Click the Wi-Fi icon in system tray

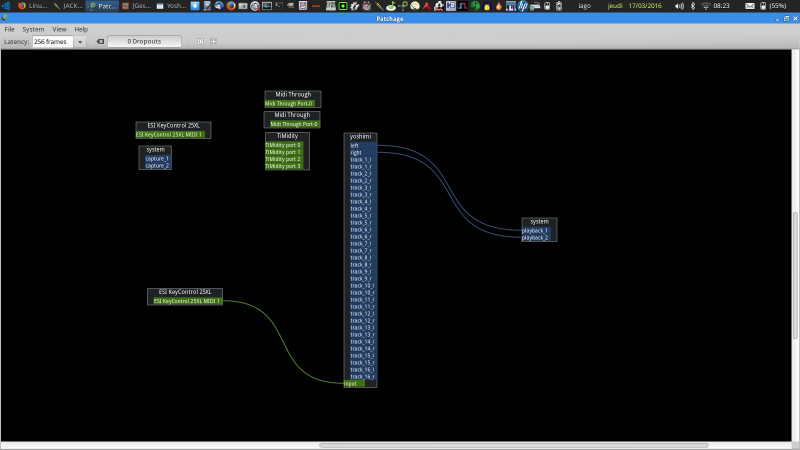tap(705, 6)
